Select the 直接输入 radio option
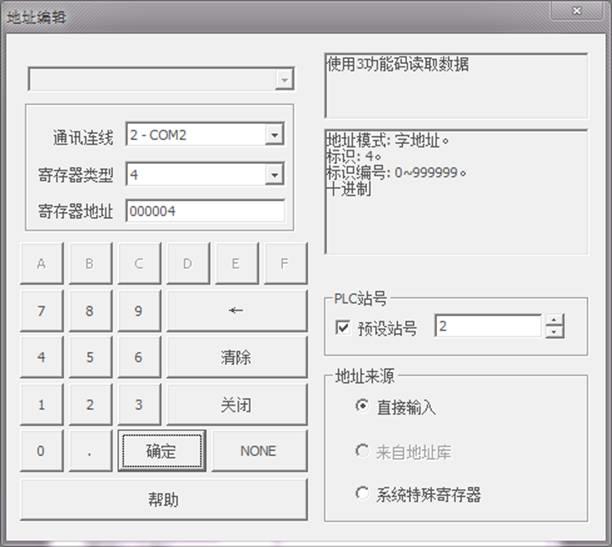 click(x=362, y=407)
